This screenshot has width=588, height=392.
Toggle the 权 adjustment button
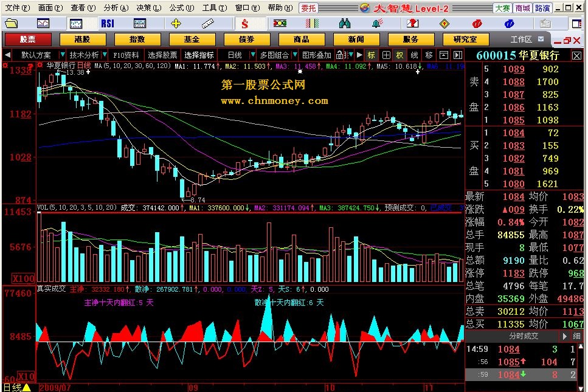(399, 55)
